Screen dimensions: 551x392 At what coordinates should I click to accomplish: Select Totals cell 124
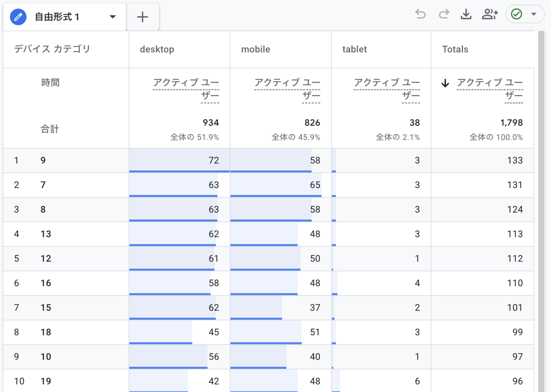tap(482, 209)
